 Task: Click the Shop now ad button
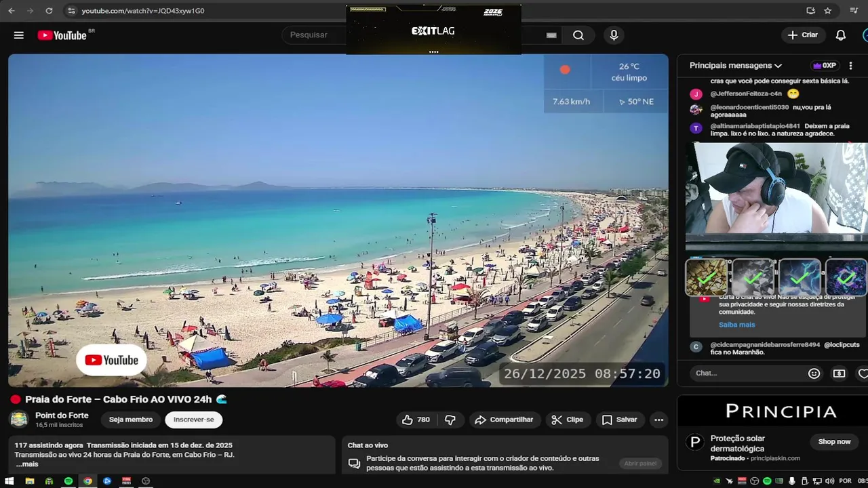click(834, 442)
